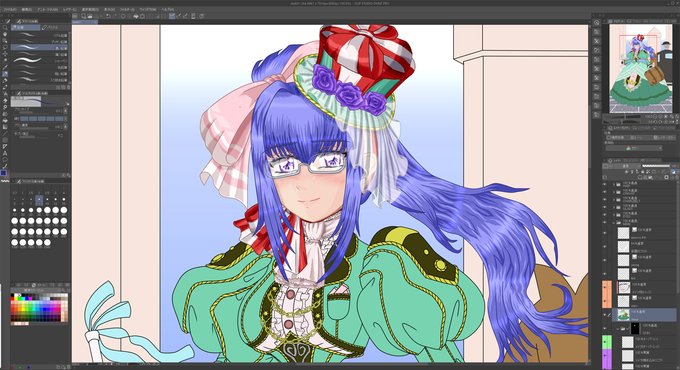Open the Layer menu
This screenshot has width=680, height=370.
point(69,9)
